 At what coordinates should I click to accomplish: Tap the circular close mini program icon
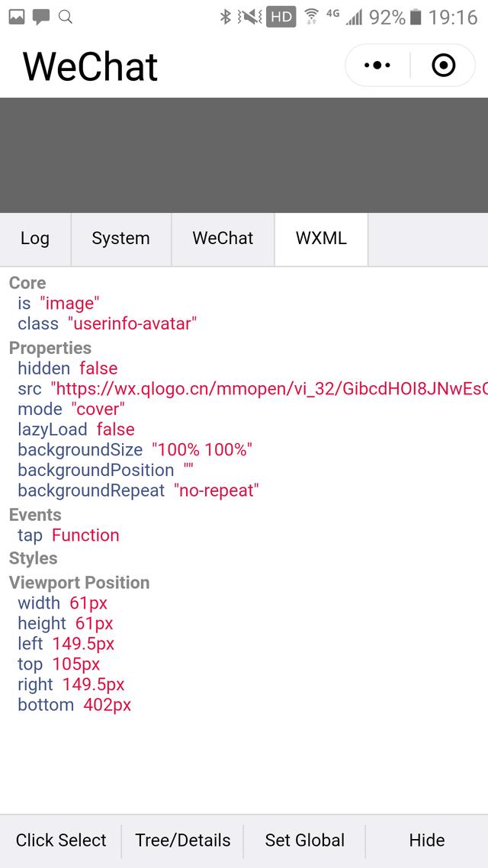pyautogui.click(x=443, y=66)
